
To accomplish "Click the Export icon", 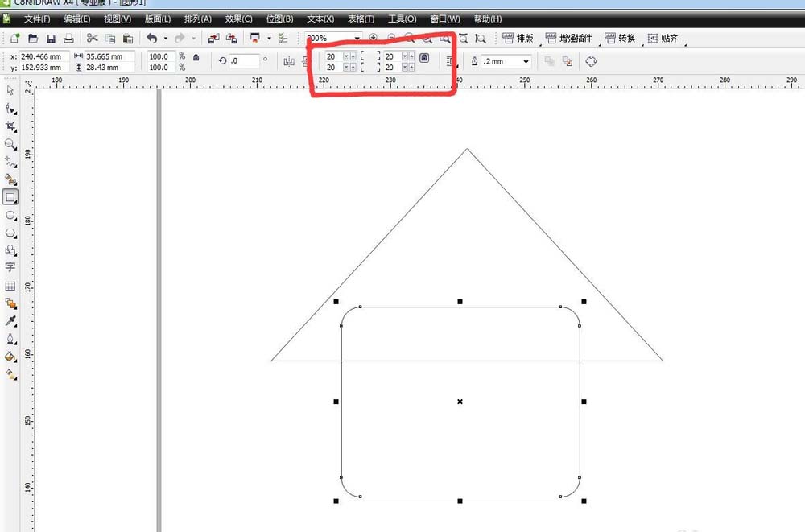I will tap(232, 39).
